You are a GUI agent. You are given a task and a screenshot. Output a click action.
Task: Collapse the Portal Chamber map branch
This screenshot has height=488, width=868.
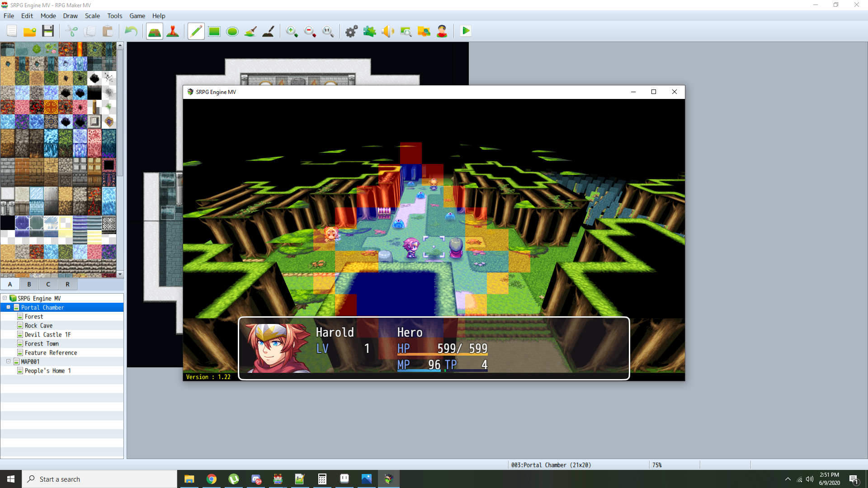(x=8, y=307)
